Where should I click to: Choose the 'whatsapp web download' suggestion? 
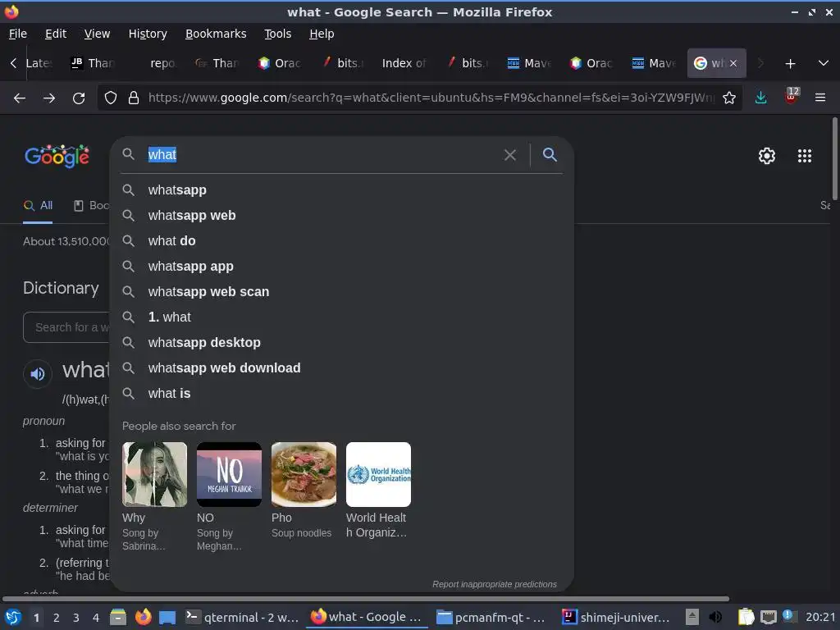tap(342, 368)
